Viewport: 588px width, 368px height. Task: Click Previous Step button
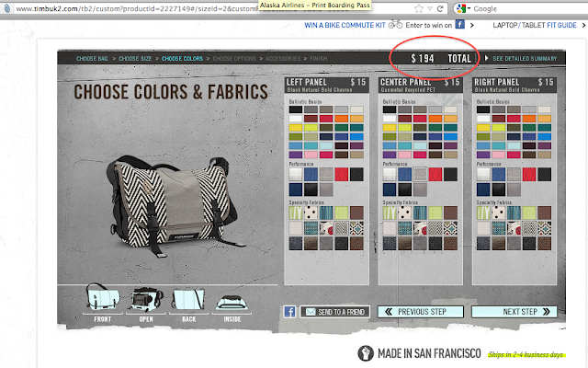421,312
